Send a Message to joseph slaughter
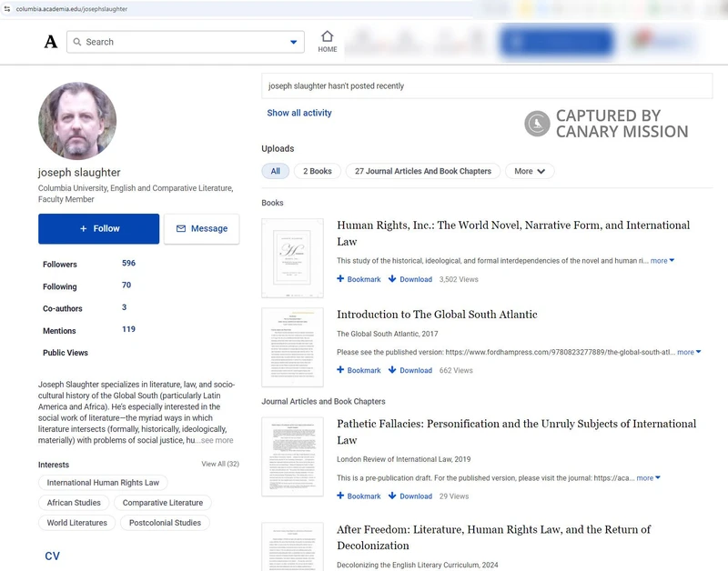This screenshot has width=728, height=571. point(201,229)
